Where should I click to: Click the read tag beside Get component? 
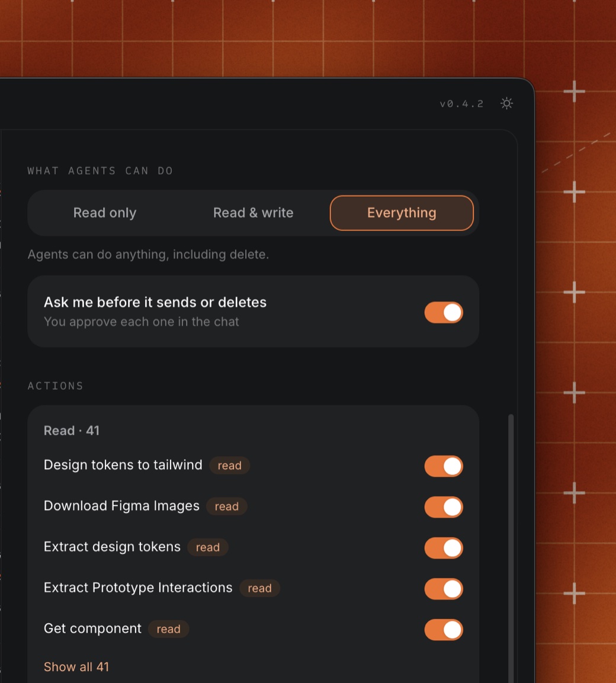169,630
